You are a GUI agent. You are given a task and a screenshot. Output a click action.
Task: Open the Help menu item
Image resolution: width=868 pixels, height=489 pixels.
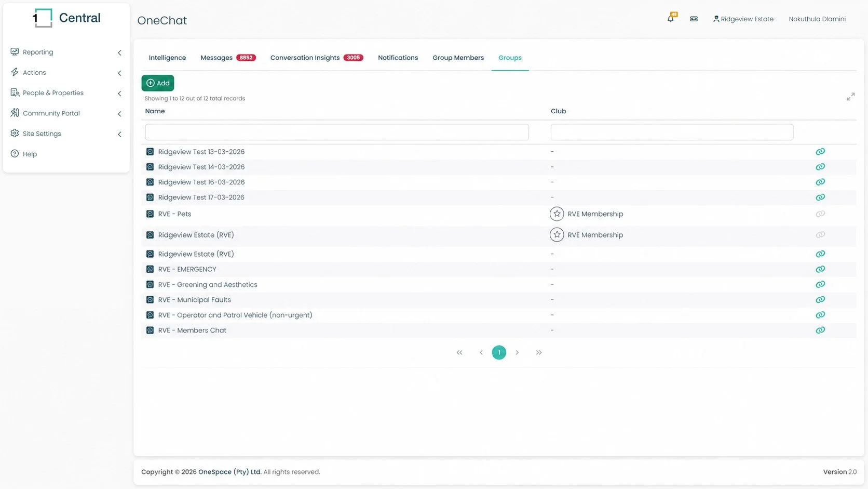[30, 154]
